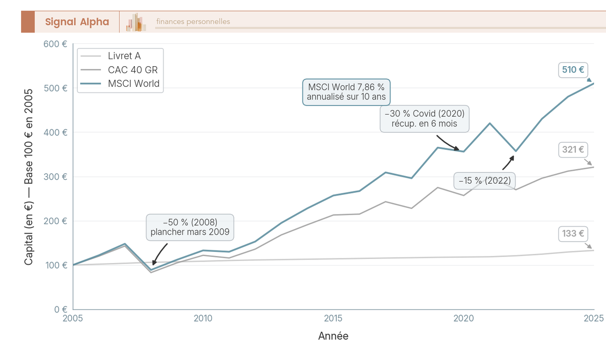Click the "400 €" y-axis tick label
The image size is (606, 364).
click(x=56, y=132)
